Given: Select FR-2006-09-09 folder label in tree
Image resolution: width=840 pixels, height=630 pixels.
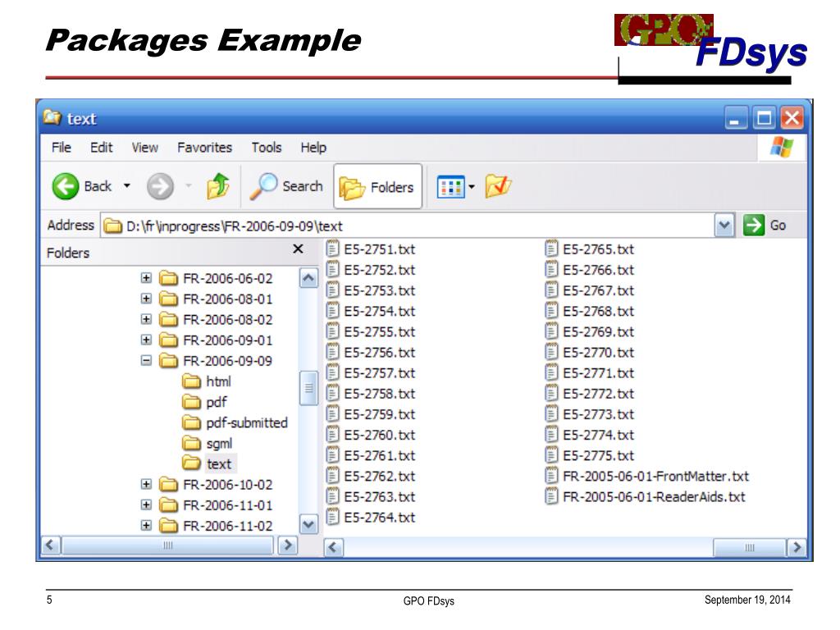Looking at the screenshot, I should point(228,361).
